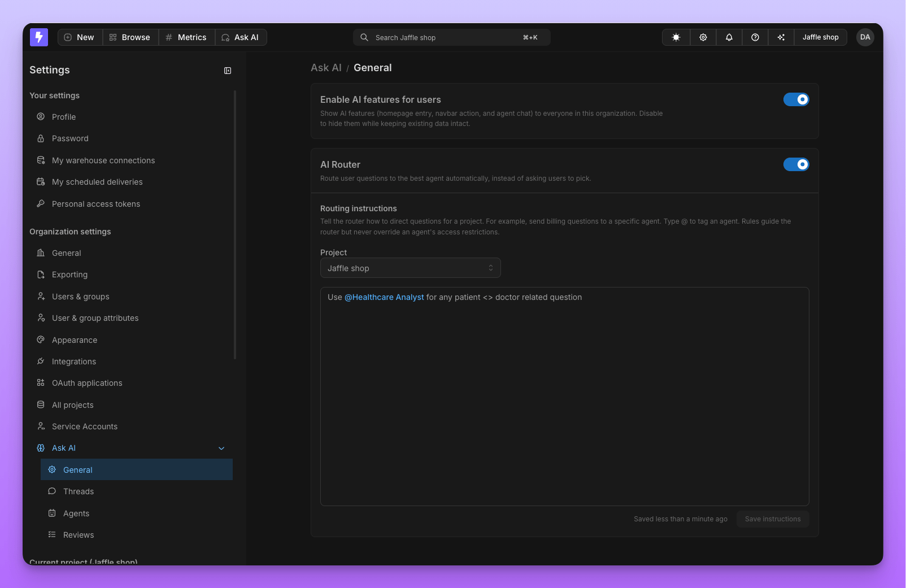
Task: Open Exporting settings
Action: (x=131, y=275)
